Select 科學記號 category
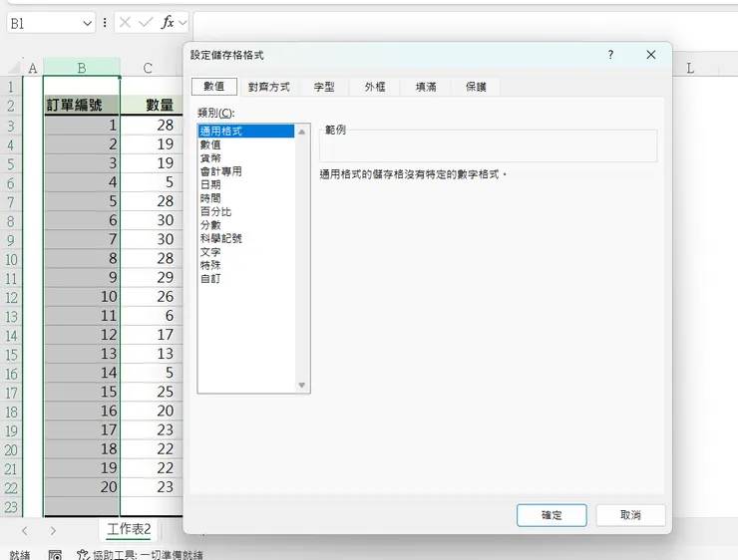Image resolution: width=738 pixels, height=560 pixels. pyautogui.click(x=246, y=238)
